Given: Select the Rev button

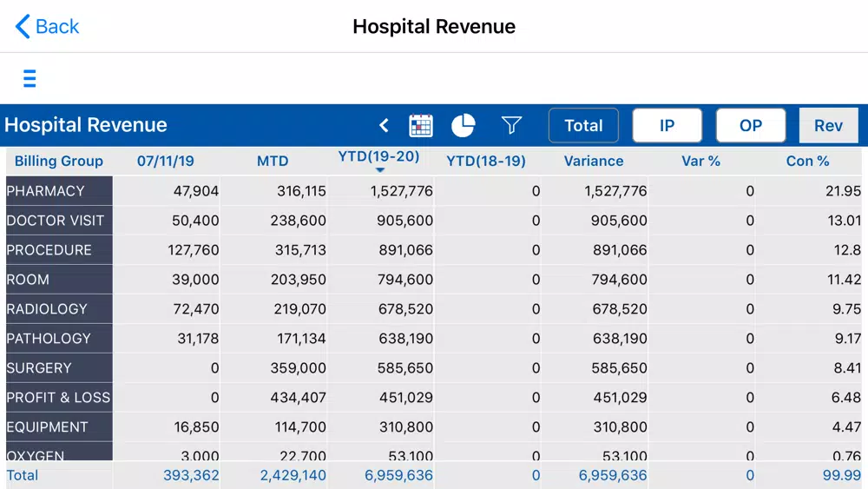Looking at the screenshot, I should pyautogui.click(x=829, y=125).
